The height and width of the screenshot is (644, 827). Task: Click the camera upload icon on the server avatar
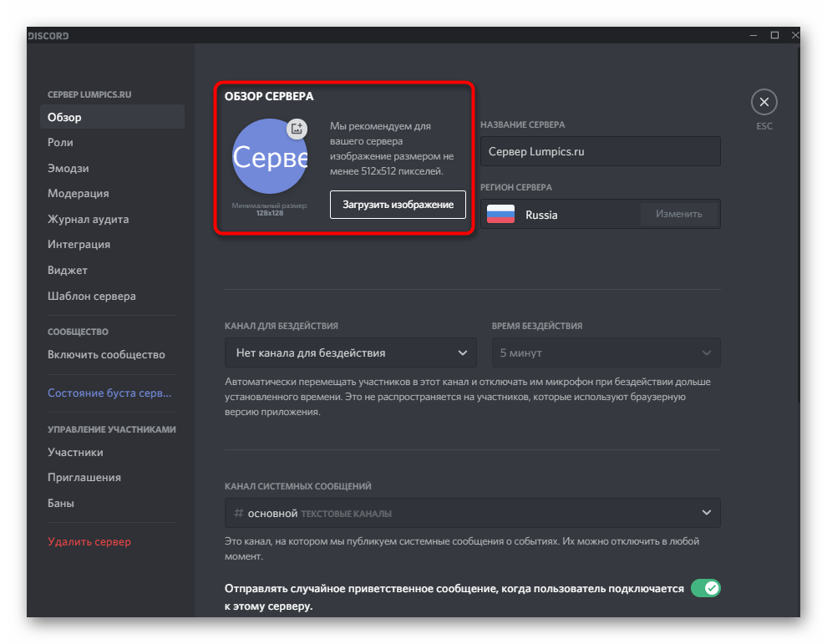coord(298,129)
